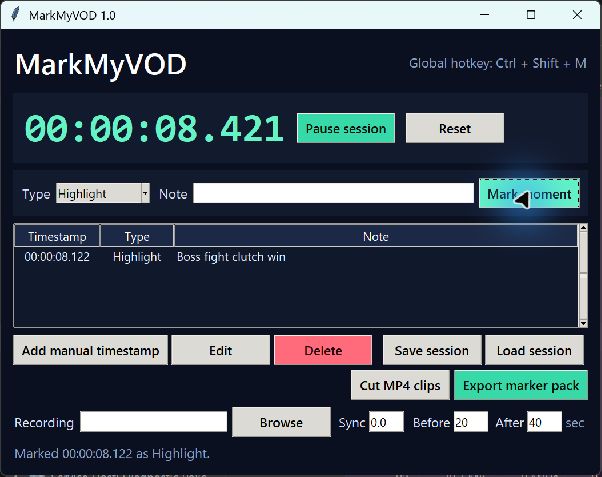
Task: Maximize the MarkMyVOD window
Action: point(531,15)
